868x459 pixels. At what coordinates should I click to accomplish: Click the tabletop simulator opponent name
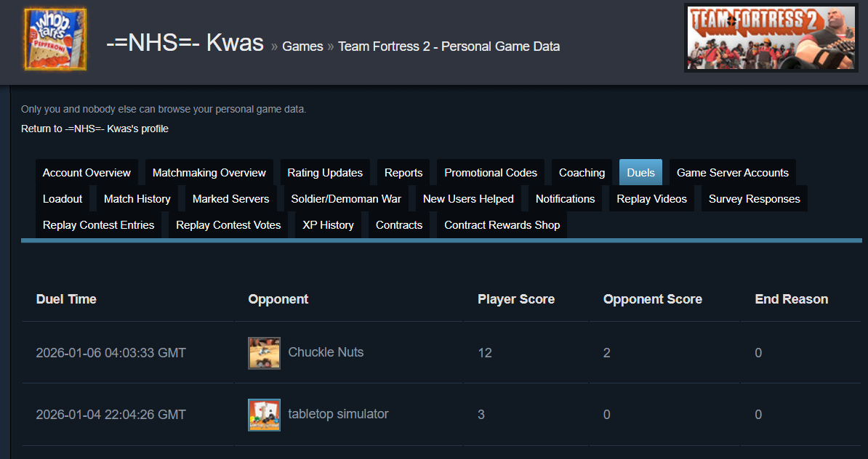[338, 414]
